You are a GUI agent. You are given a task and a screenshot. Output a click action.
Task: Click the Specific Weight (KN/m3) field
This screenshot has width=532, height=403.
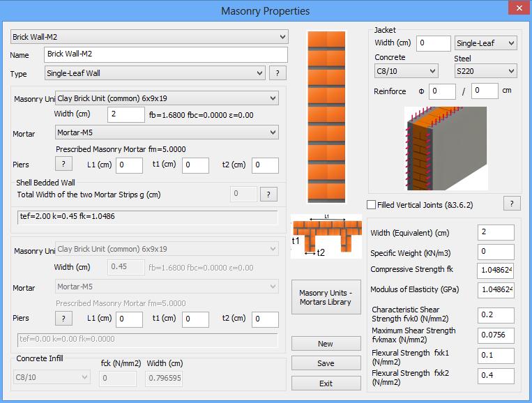click(496, 252)
